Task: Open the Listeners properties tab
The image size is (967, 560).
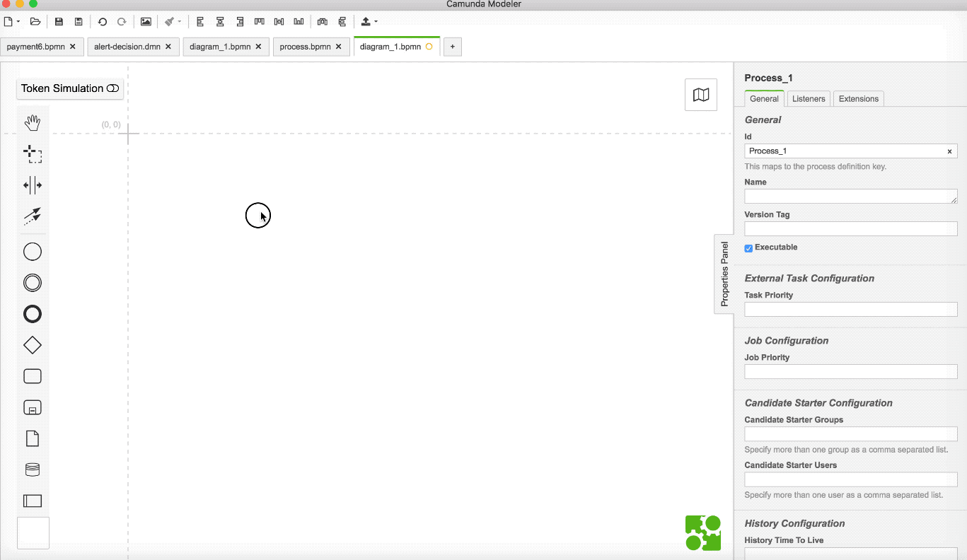Action: tap(809, 99)
